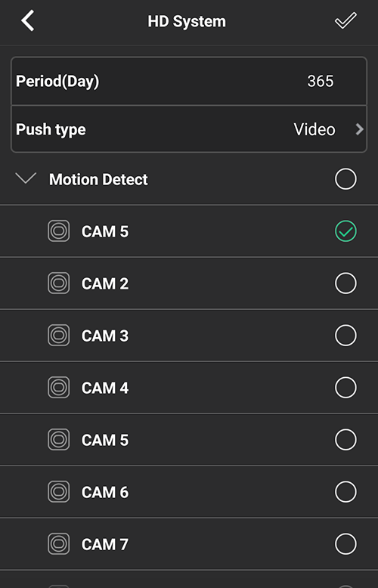Uncheck the green-ticked CAM 5 checkbox

[345, 231]
